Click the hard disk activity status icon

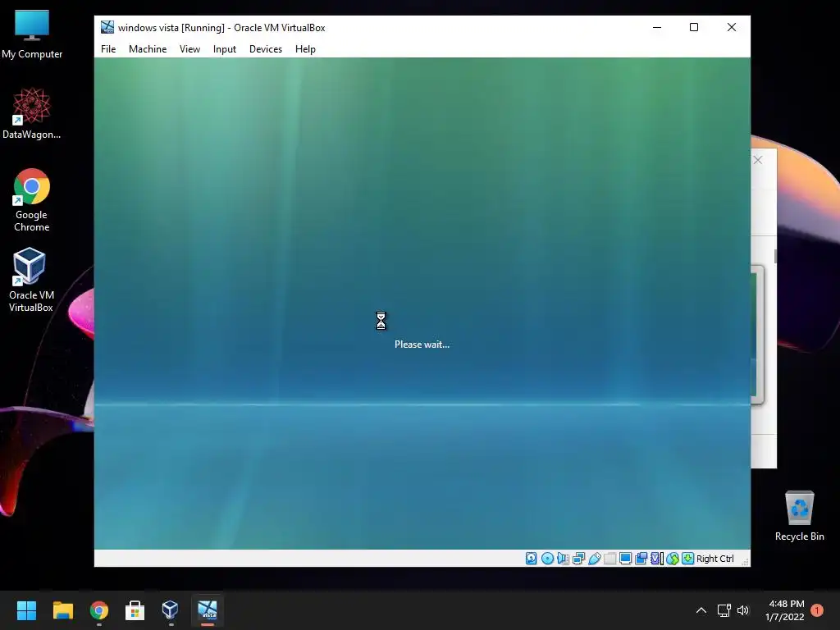531,559
